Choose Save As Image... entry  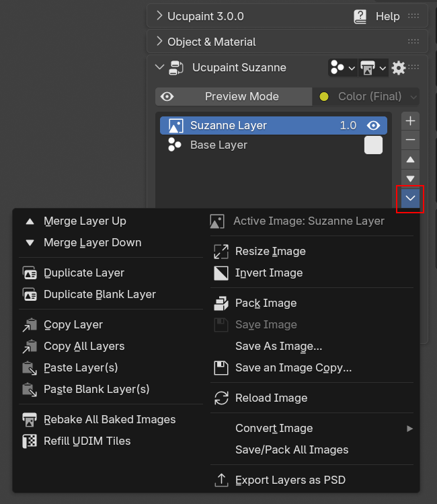(312, 346)
